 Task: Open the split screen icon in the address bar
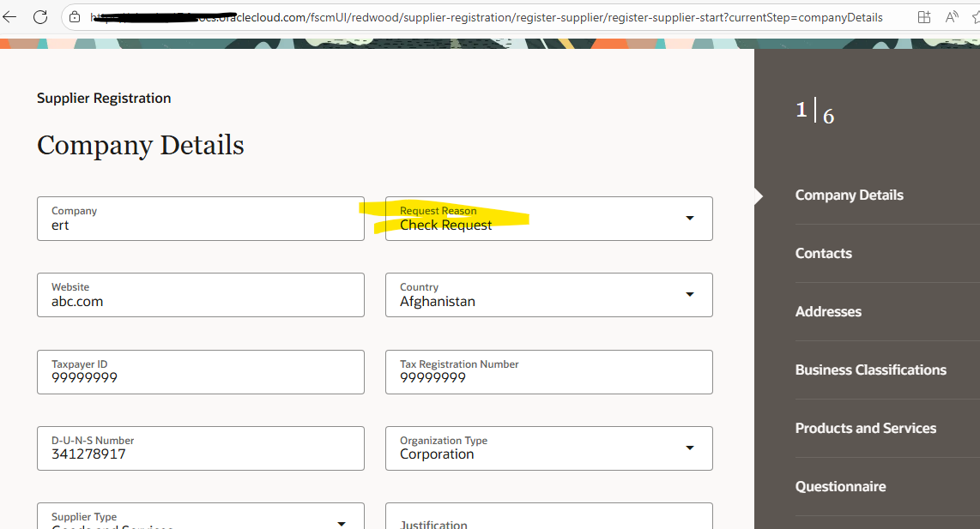coord(923,17)
